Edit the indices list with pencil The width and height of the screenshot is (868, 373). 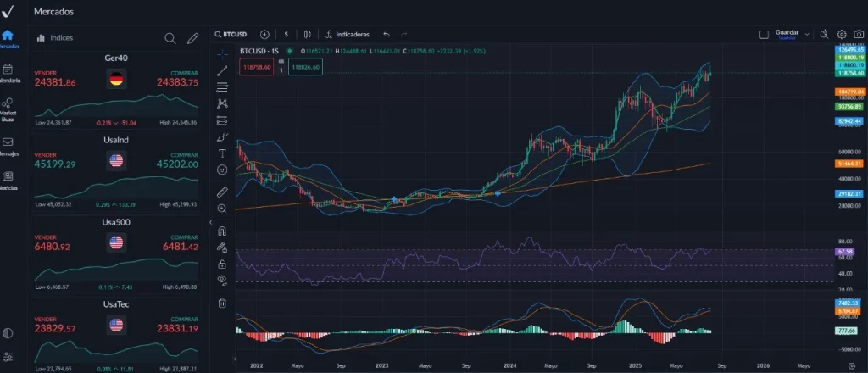point(192,38)
